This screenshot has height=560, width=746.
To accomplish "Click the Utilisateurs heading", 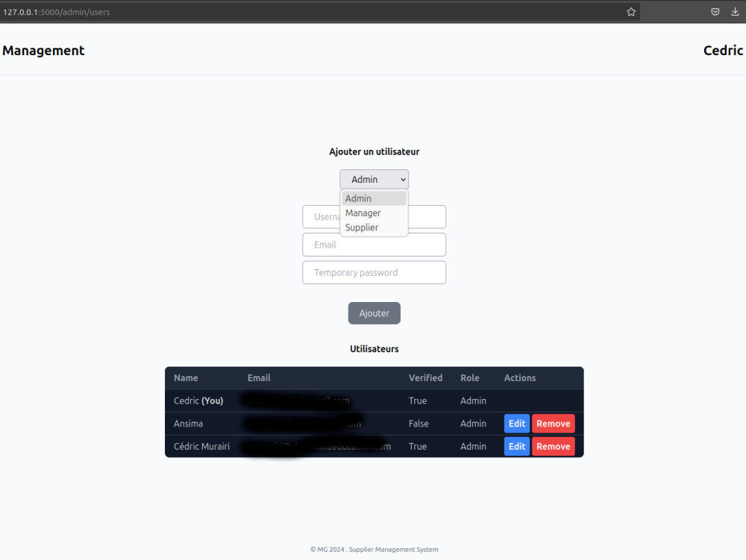I will point(374,349).
